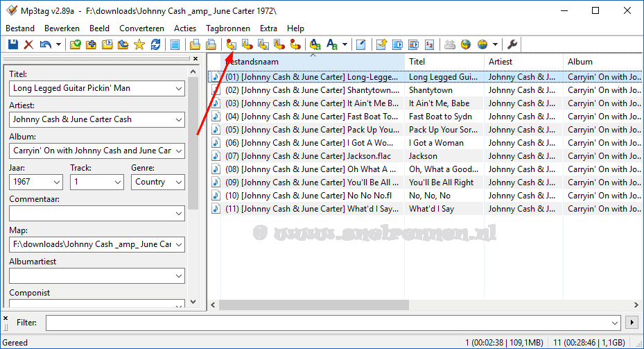
Task: Select the title cell You'll Be All Right
Action: [441, 182]
